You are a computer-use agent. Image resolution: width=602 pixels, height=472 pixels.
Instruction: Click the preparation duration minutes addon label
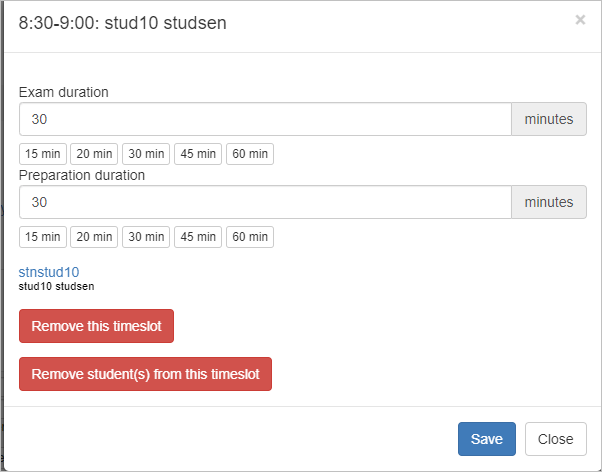549,202
